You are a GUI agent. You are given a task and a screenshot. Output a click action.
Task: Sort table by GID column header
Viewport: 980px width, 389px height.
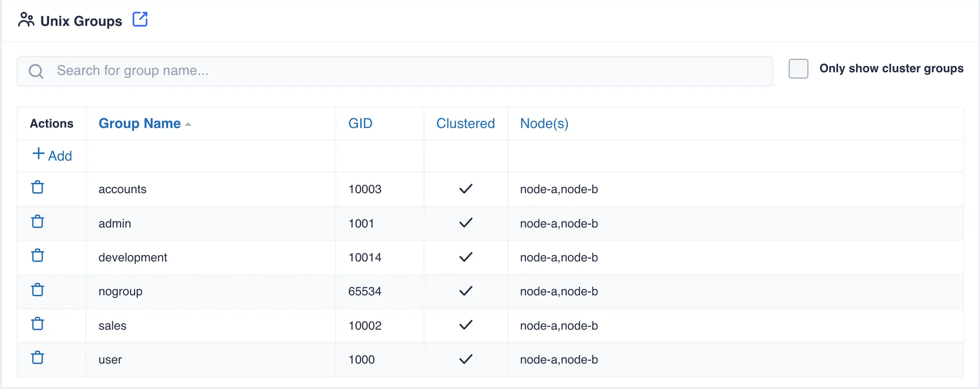click(x=360, y=124)
